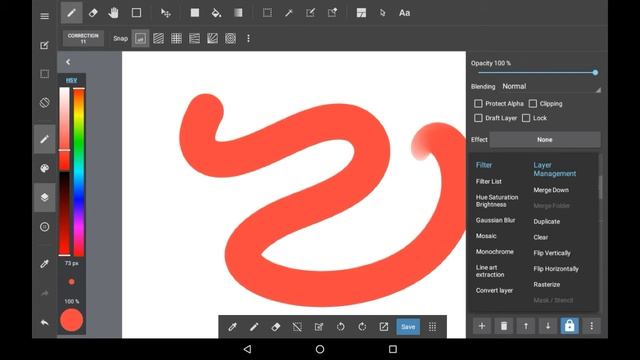This screenshot has width=640, height=360.
Task: Delete layer with trash button
Action: click(504, 326)
